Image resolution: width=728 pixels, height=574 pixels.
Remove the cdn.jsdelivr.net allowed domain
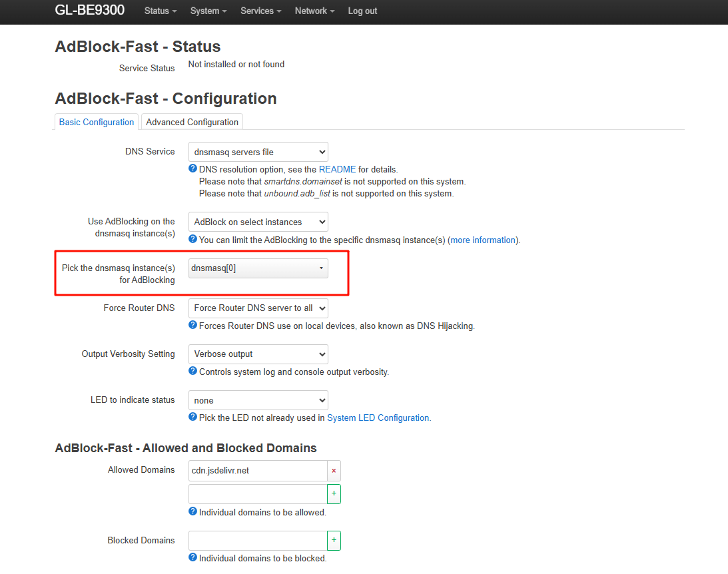tap(334, 471)
